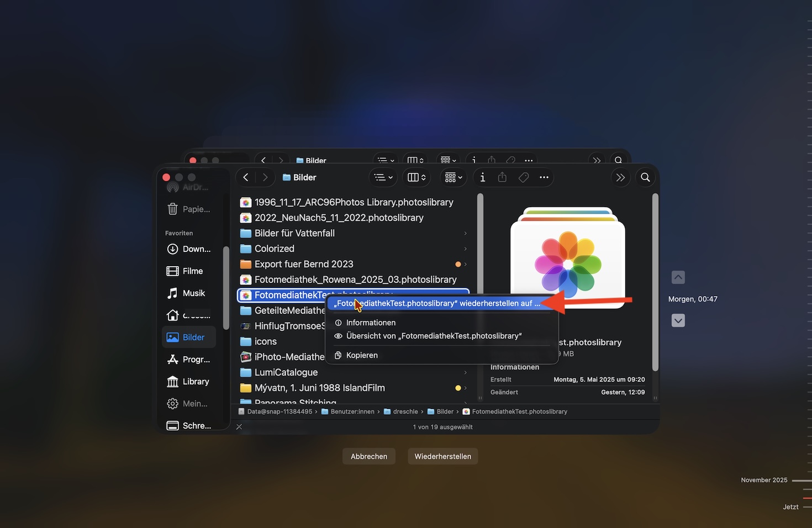
Task: Click the search magnifier in front window
Action: pos(645,177)
